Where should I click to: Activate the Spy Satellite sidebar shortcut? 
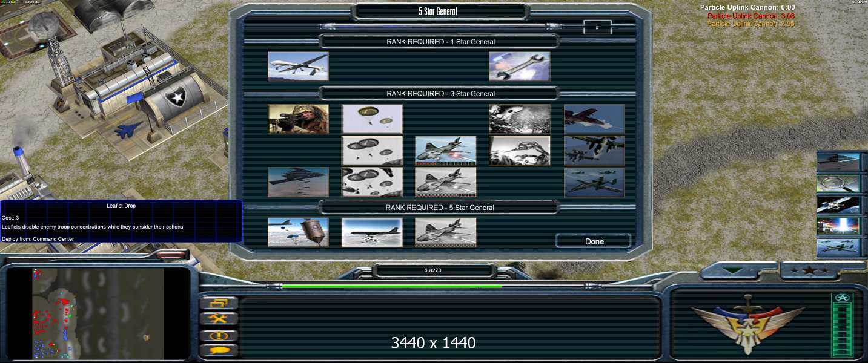pos(838,204)
